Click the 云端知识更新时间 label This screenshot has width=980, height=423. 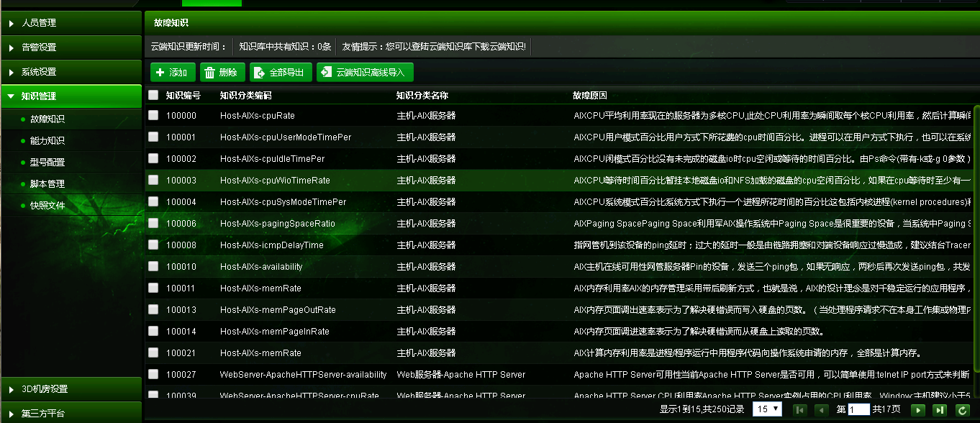tap(189, 47)
